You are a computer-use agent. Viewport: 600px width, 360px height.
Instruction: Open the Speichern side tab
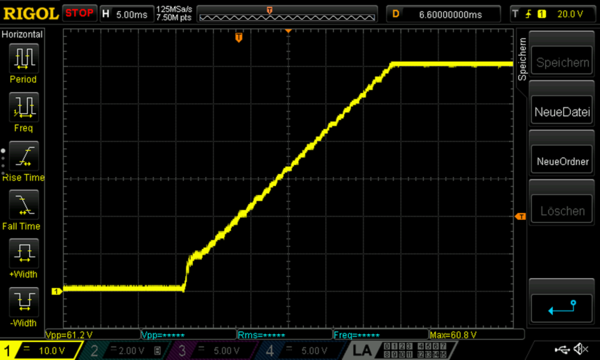pos(522,59)
